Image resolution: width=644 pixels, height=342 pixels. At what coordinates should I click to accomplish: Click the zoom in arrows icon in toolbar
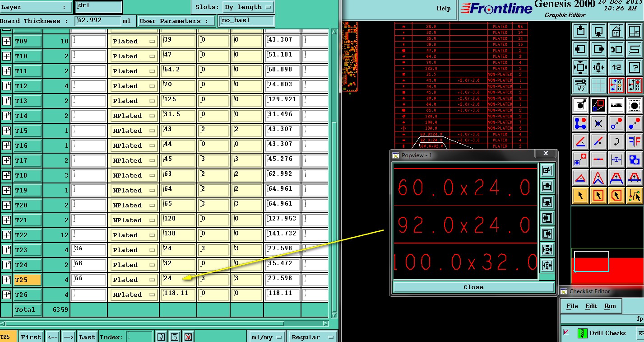pos(580,68)
